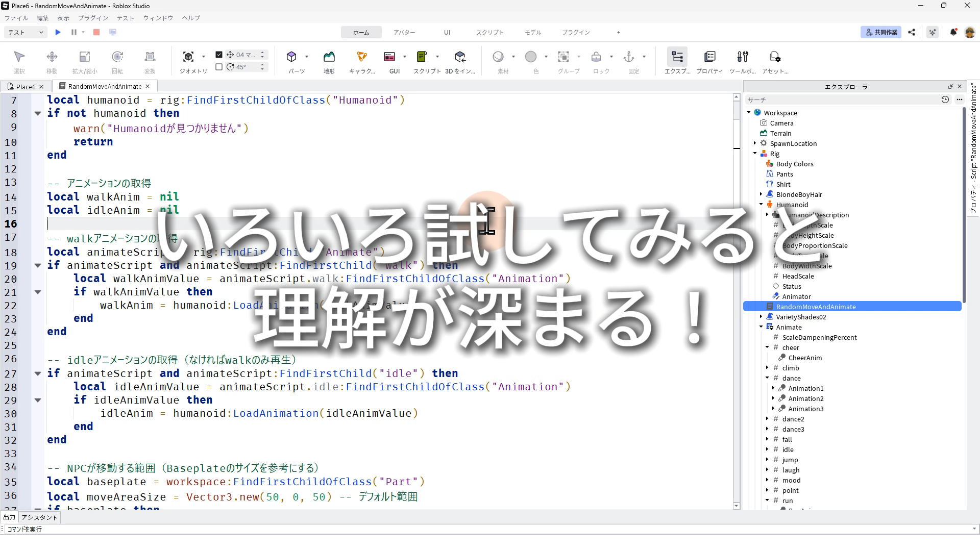
Task: Collapse the Workspace tree node
Action: pos(749,113)
